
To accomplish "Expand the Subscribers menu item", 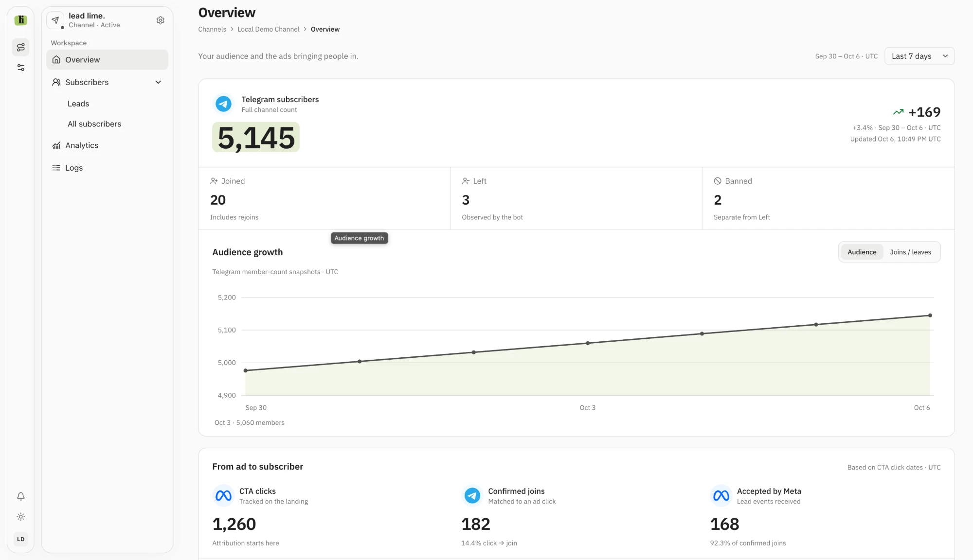I will (107, 83).
